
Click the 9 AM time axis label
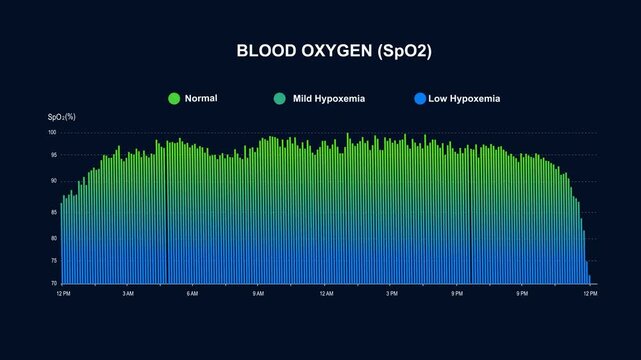pyautogui.click(x=258, y=293)
